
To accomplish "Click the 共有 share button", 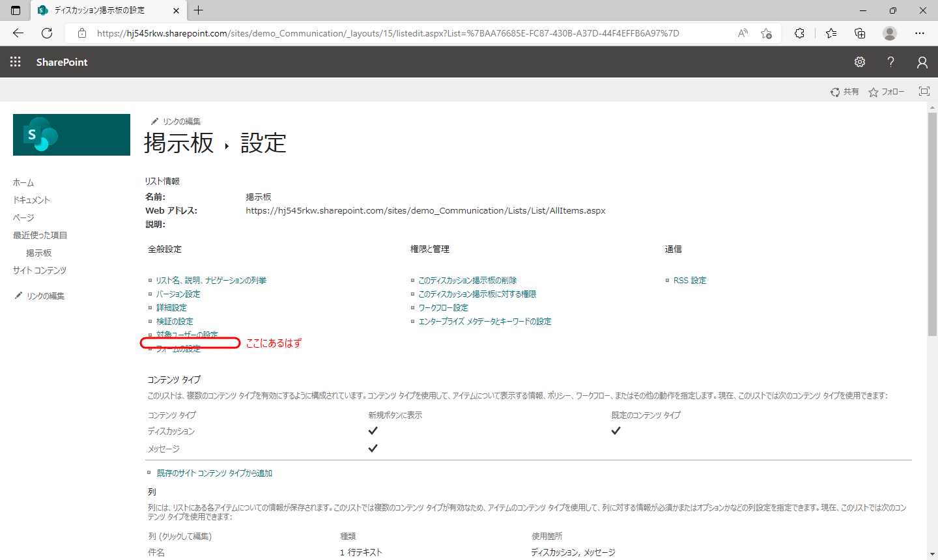I will click(x=844, y=92).
